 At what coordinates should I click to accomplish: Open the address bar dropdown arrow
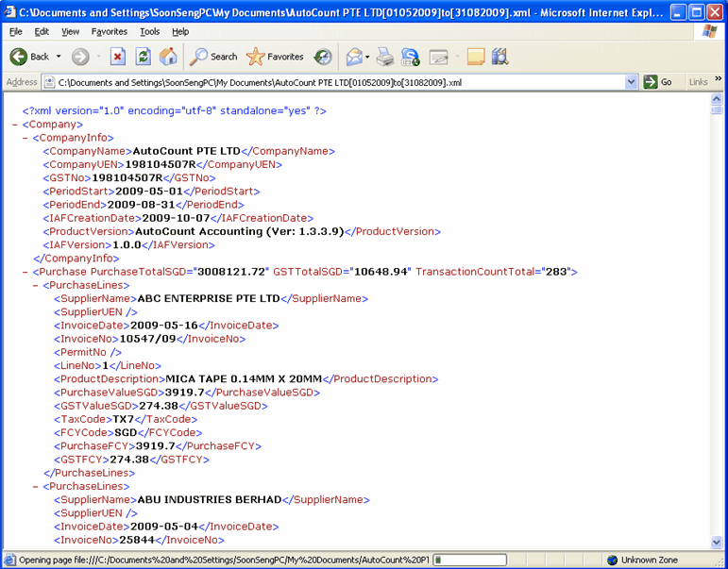tap(632, 82)
